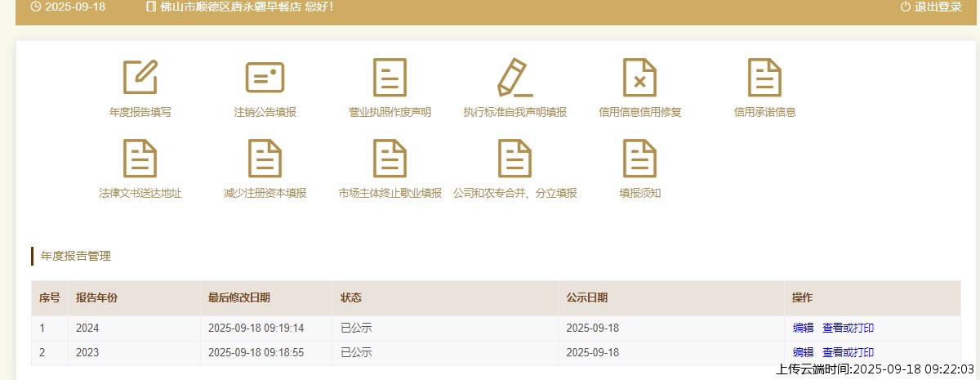Click the 注销公告填报 label
This screenshot has height=380, width=980.
pyautogui.click(x=265, y=113)
